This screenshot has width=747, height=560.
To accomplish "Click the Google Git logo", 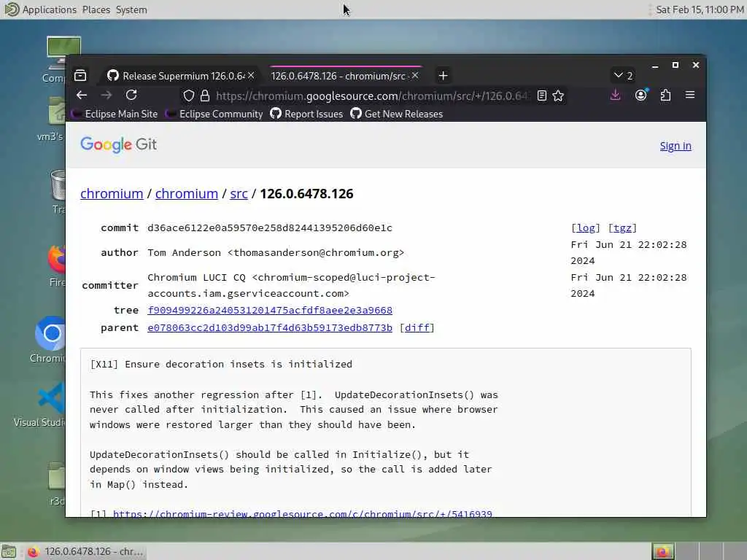I will click(x=118, y=144).
